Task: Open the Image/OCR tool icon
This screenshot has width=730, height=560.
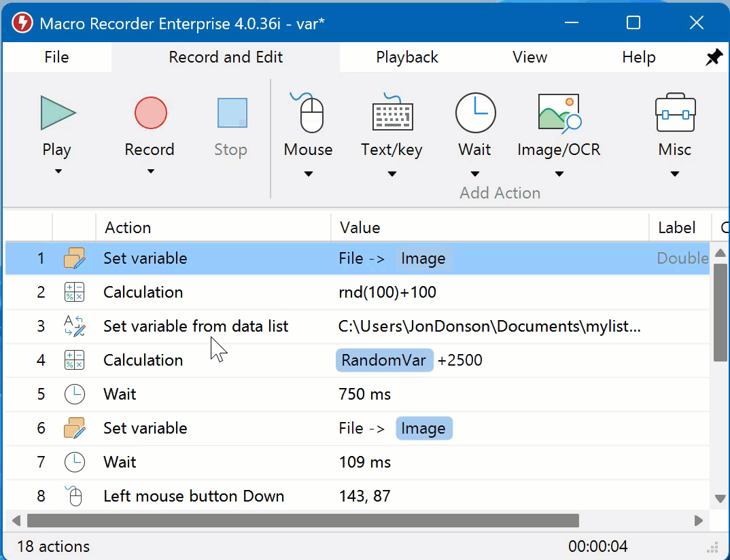Action: tap(559, 113)
